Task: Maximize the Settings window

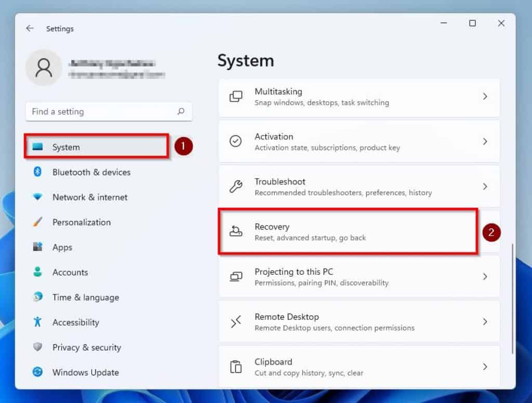Action: point(472,23)
